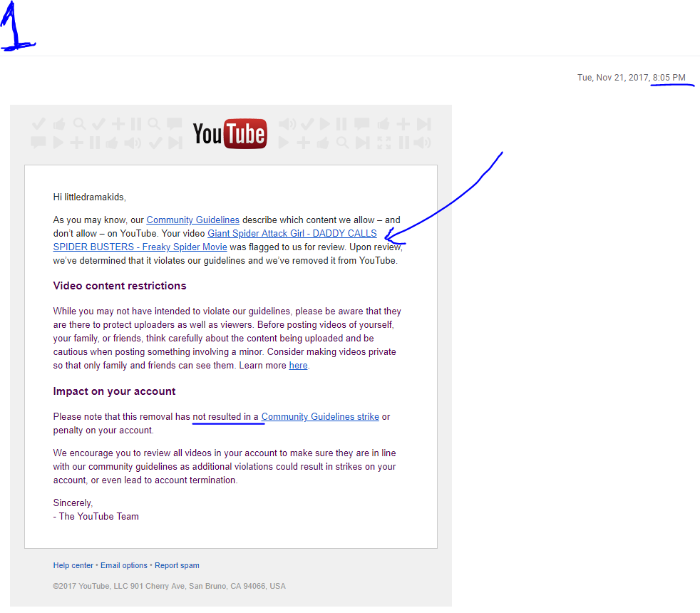Click the 'here' learn more link
The height and width of the screenshot is (613, 700).
[298, 366]
